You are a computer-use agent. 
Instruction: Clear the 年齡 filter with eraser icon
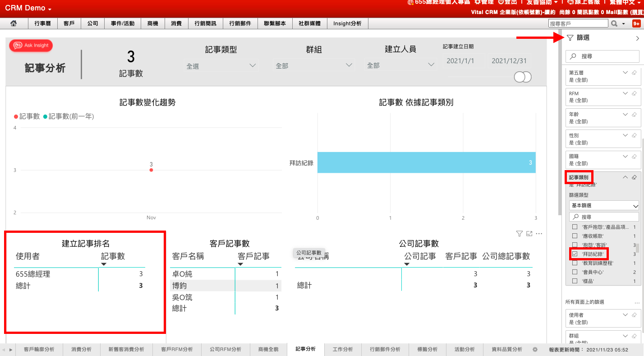[x=634, y=114]
